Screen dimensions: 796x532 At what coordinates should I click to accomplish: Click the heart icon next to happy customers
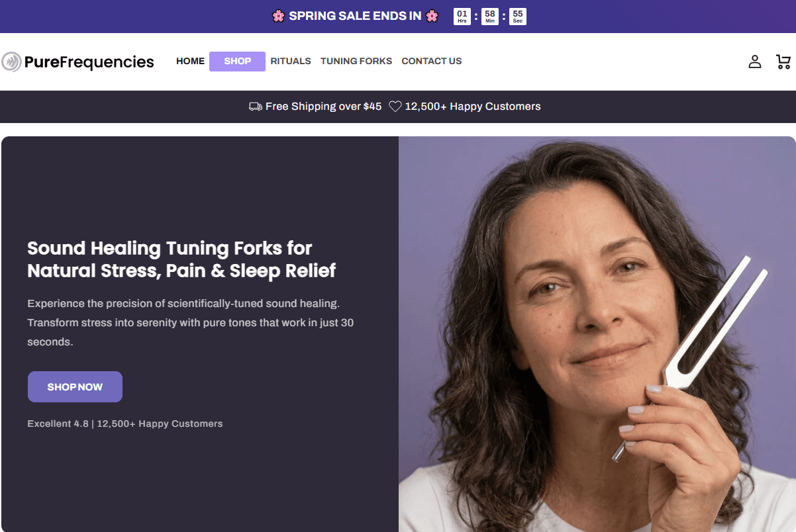click(x=395, y=106)
